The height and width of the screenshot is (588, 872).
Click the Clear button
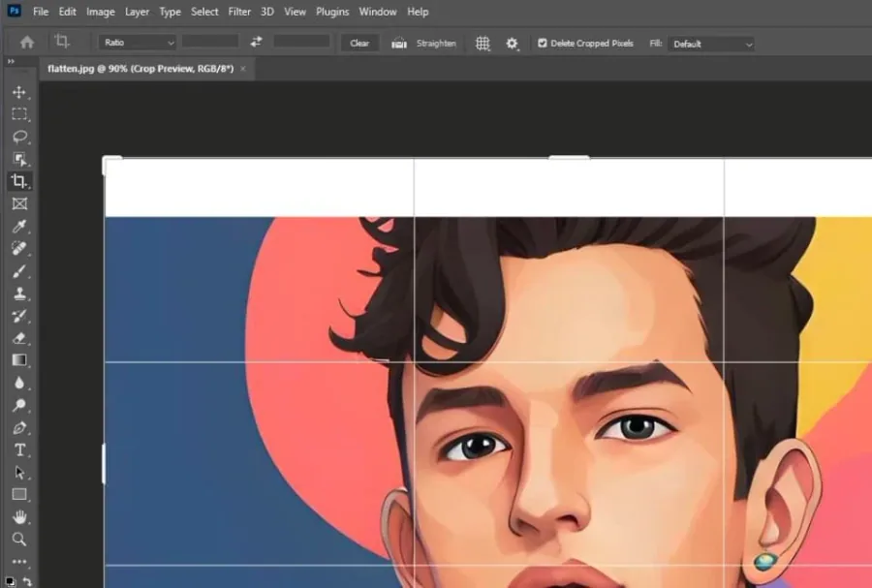tap(359, 43)
